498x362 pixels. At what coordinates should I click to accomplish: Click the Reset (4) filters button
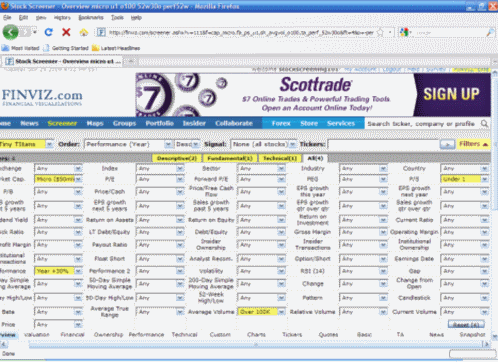point(466,324)
